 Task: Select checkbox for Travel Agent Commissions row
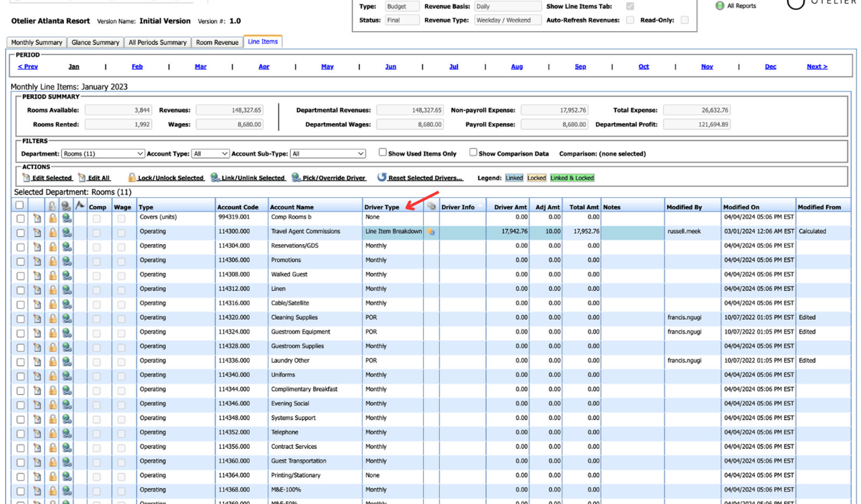pyautogui.click(x=20, y=233)
